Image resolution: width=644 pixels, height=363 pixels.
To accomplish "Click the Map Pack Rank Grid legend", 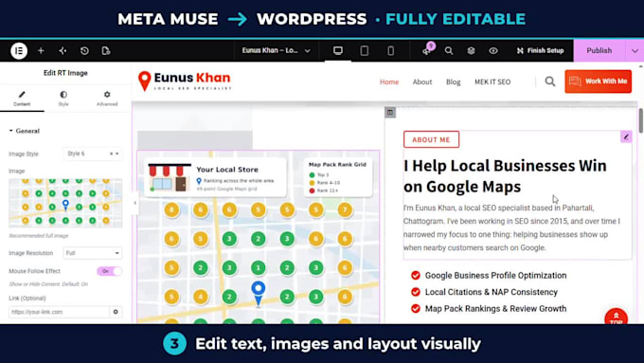I will click(337, 177).
